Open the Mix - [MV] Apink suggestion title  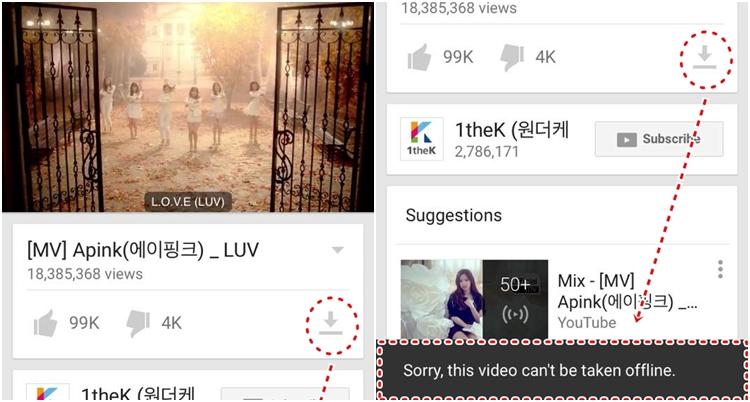click(x=629, y=291)
